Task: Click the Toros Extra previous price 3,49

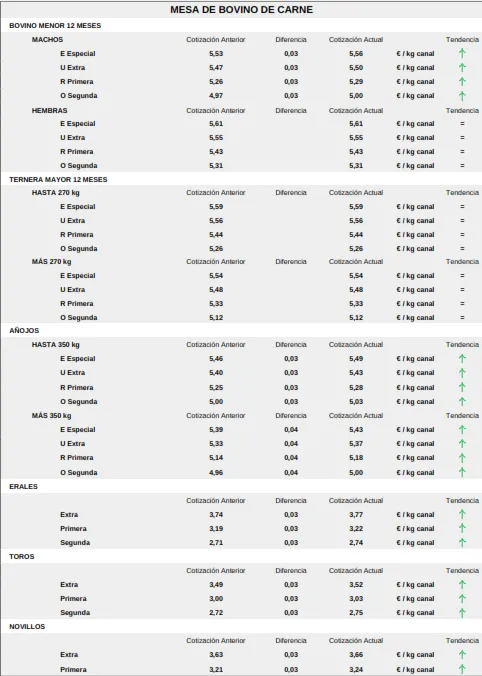Action: click(x=216, y=585)
